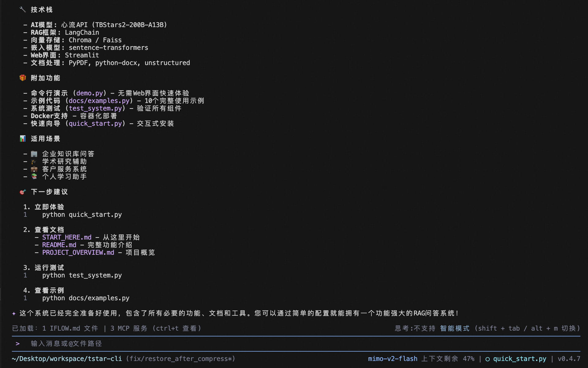Open the test_system.py link in 系统测试
This screenshot has width=588, height=368.
(95, 109)
